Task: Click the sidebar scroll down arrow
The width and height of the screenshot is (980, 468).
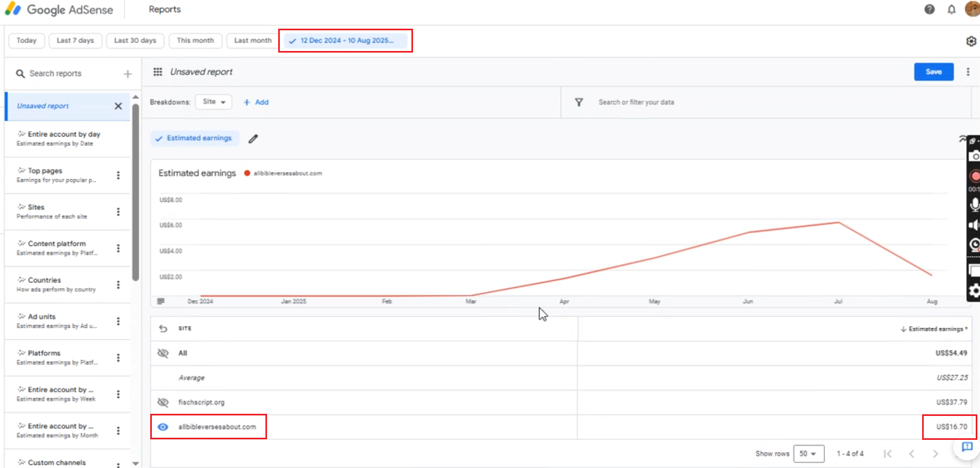Action: pyautogui.click(x=136, y=464)
